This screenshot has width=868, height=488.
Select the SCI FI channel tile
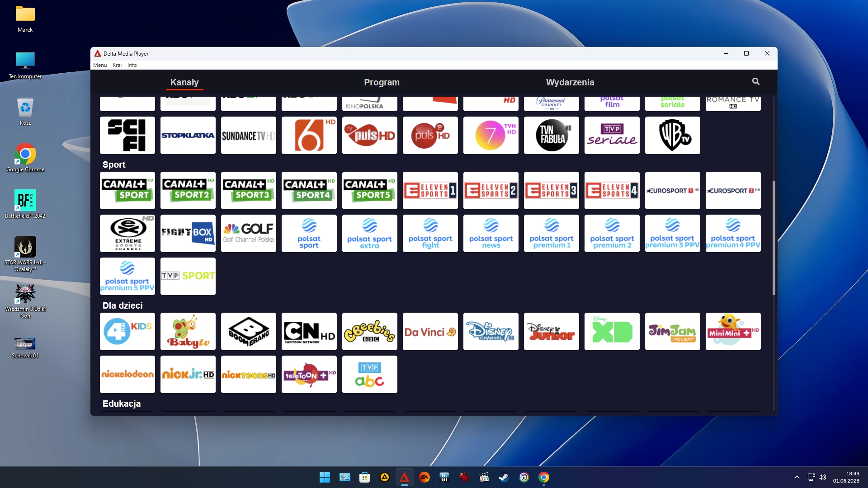click(127, 136)
